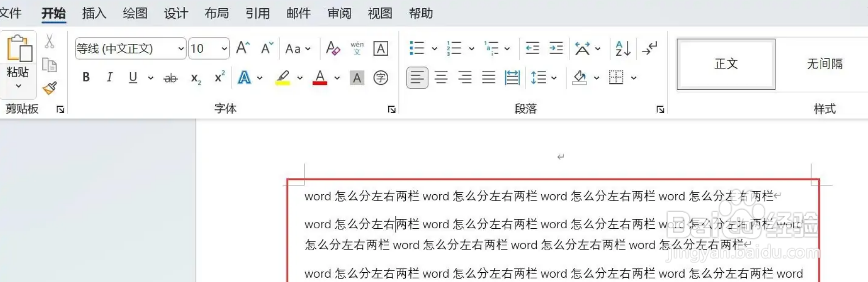The width and height of the screenshot is (868, 282).
Task: Apply yellow text highlight color
Action: (283, 78)
